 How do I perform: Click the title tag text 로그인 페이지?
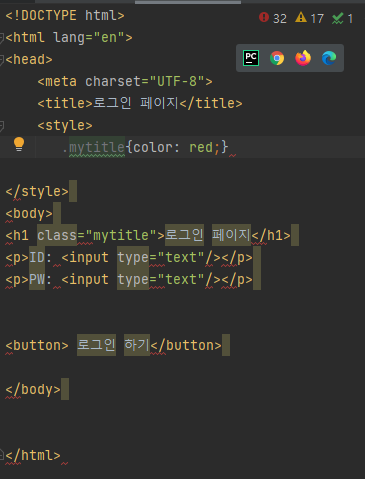[x=136, y=103]
